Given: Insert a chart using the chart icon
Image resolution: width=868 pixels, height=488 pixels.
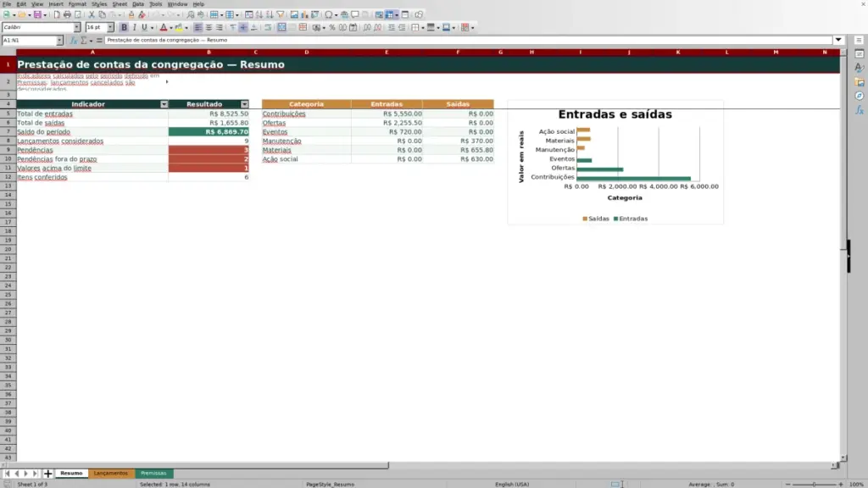Looking at the screenshot, I should [x=304, y=15].
